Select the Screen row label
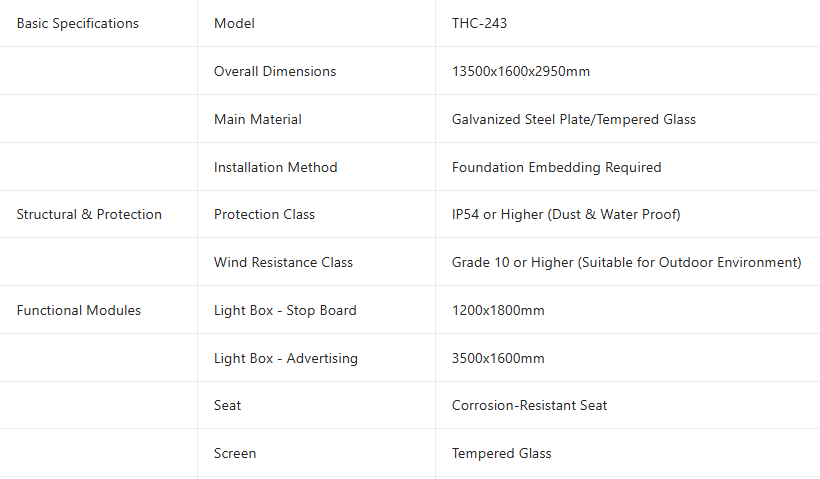The width and height of the screenshot is (820, 479). [235, 453]
